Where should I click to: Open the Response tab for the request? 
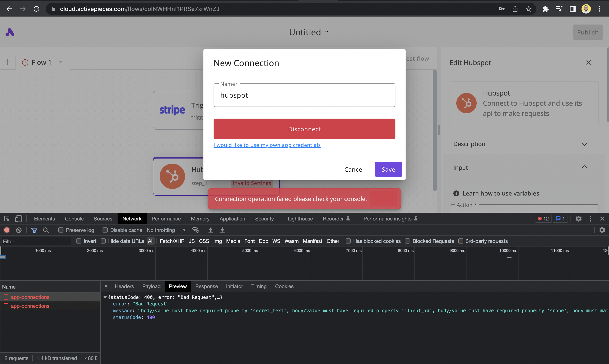207,286
